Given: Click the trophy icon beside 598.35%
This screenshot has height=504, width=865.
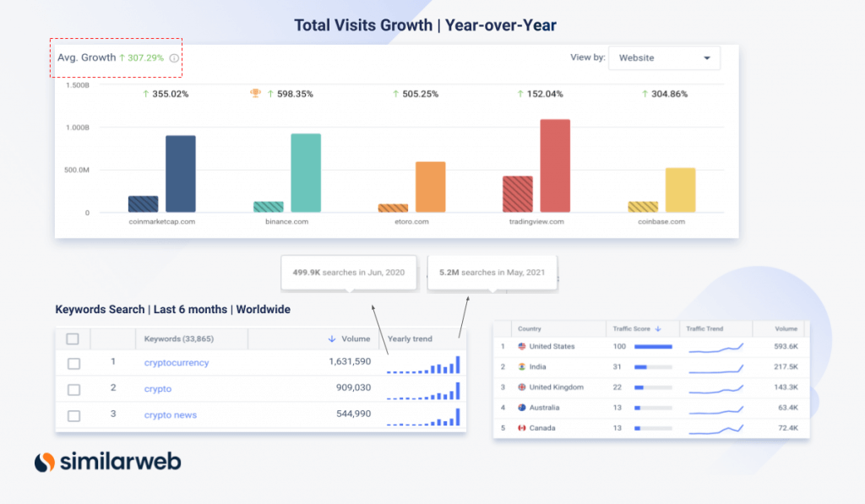Looking at the screenshot, I should point(255,94).
